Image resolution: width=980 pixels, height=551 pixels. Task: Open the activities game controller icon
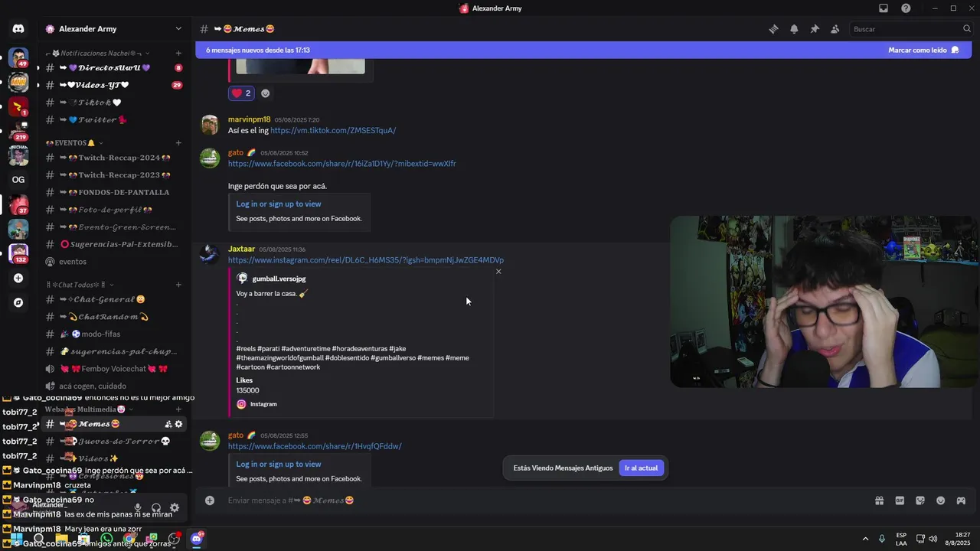961,500
